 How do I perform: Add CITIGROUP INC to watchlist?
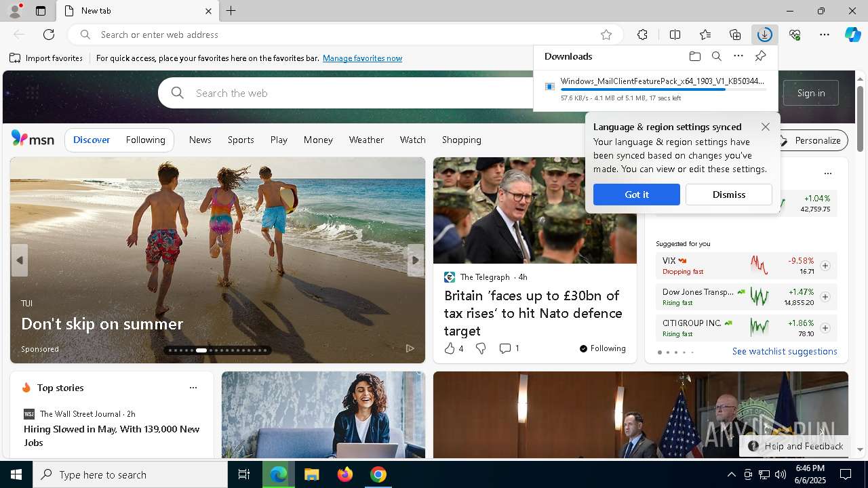pyautogui.click(x=825, y=328)
